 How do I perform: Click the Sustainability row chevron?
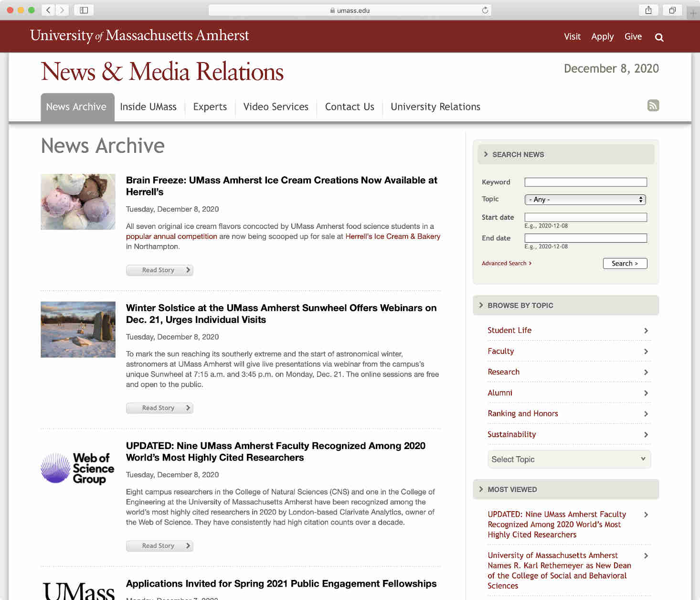[x=646, y=435]
